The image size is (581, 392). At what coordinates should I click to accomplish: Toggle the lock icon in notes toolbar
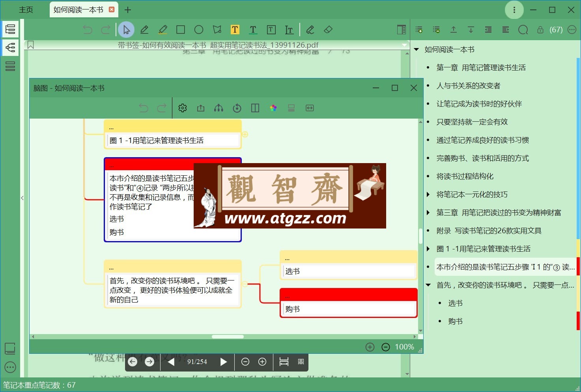coord(540,30)
